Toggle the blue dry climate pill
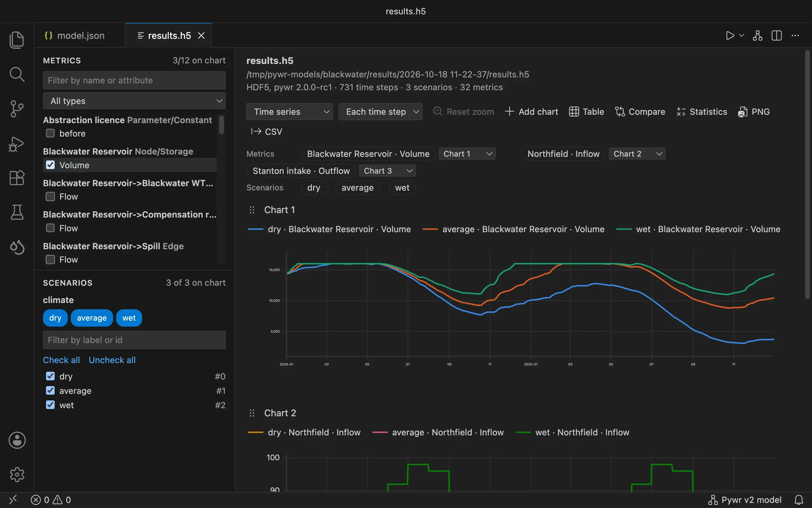This screenshot has width=812, height=508. [x=55, y=318]
